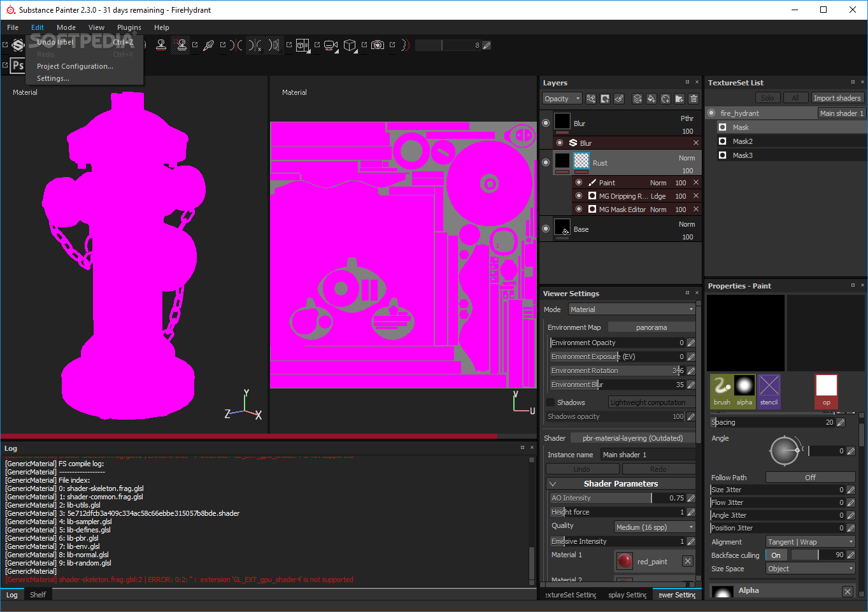
Task: Choose Settings from Edit menu
Action: click(53, 78)
